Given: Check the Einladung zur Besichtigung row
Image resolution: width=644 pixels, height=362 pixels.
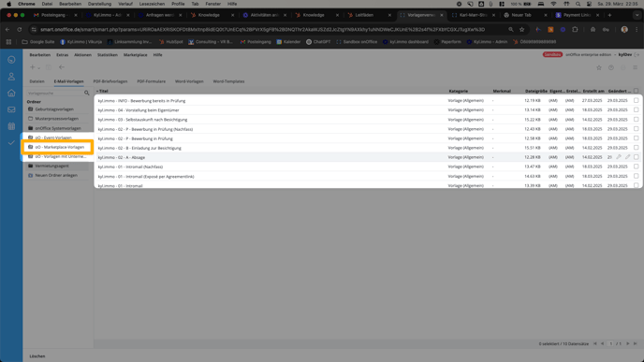Looking at the screenshot, I should 636,148.
